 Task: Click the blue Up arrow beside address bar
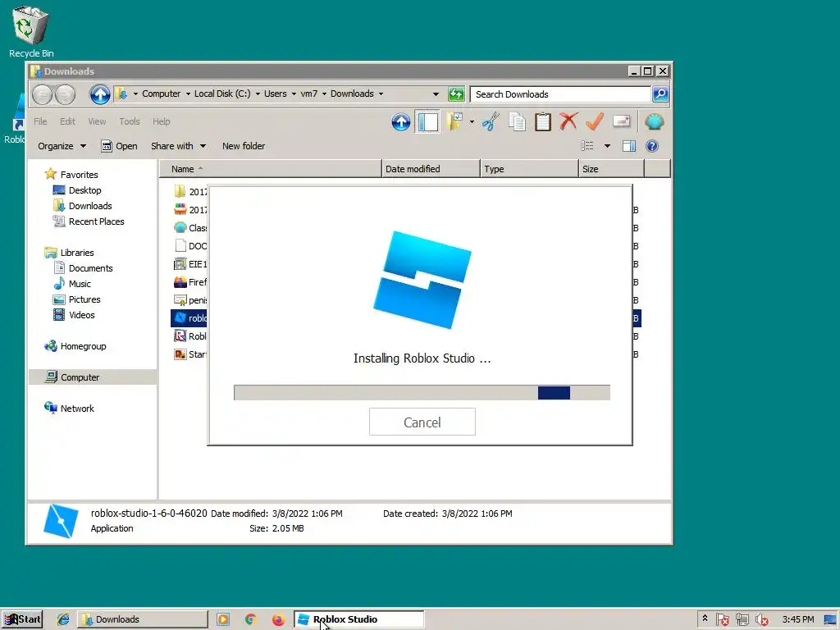point(99,95)
